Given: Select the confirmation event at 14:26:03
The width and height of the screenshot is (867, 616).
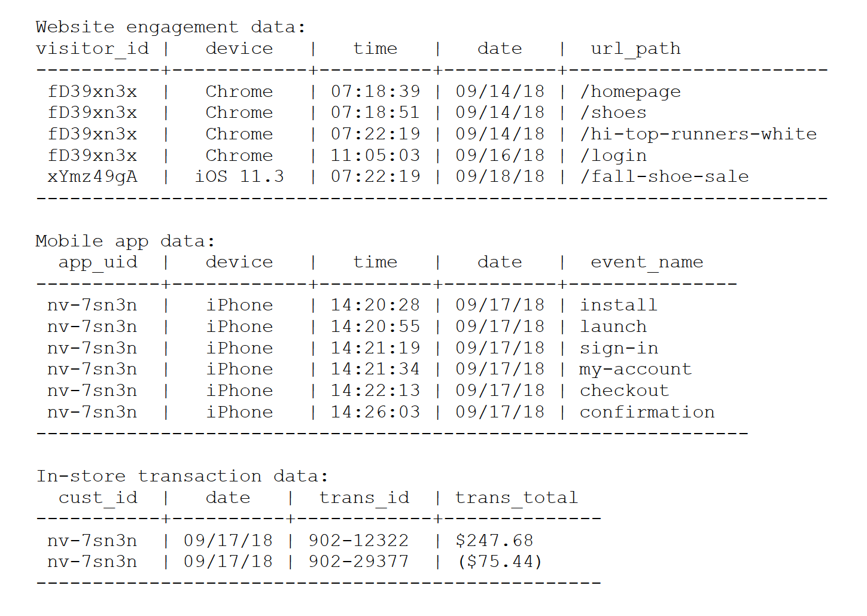Looking at the screenshot, I should (x=647, y=412).
